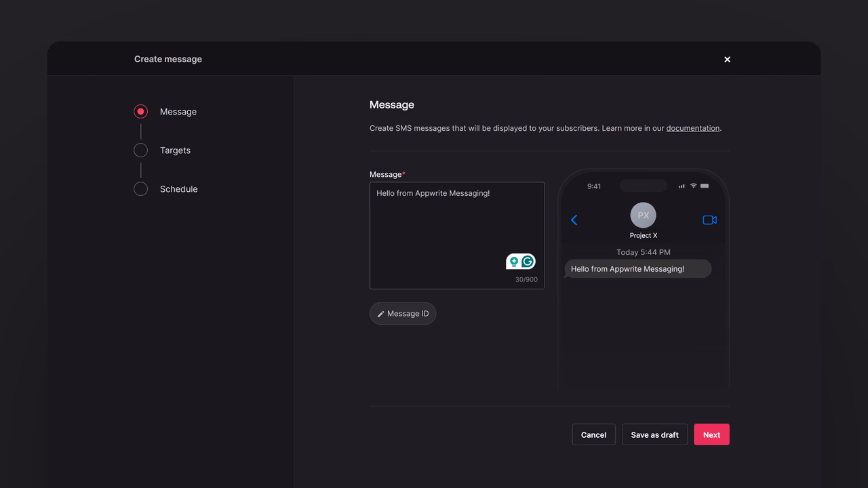Click the Next button
The width and height of the screenshot is (868, 488).
[x=711, y=434]
